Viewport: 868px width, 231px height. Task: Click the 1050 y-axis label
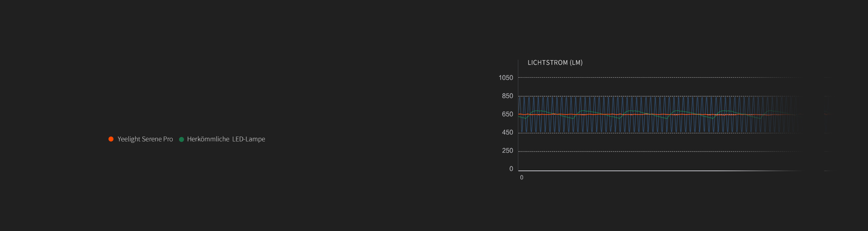[506, 78]
